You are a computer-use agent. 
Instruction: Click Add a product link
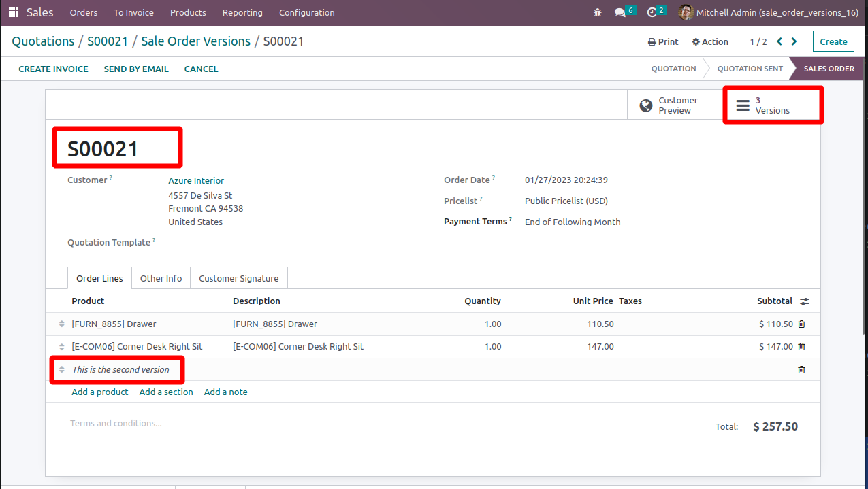[x=100, y=392]
